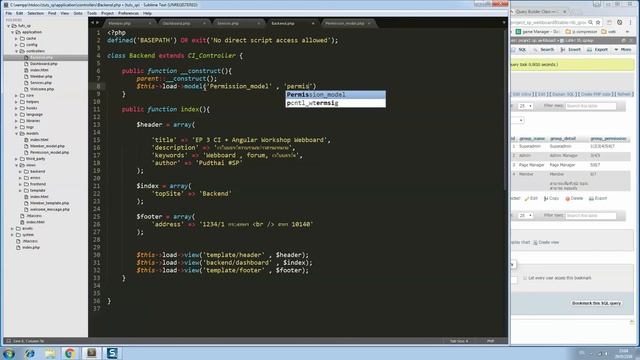Click the group_permission column header
The width and height of the screenshot is (640, 360).
(608, 139)
